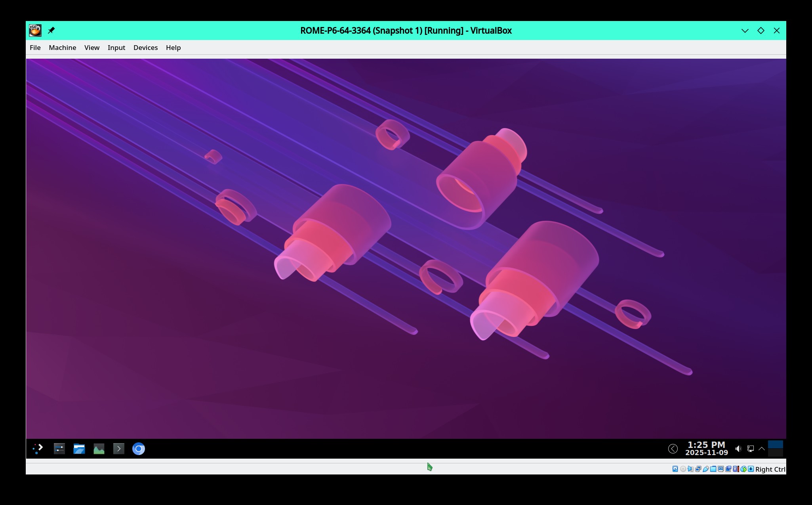Click VirtualBox hard disk status icon
Viewport: 812px width, 505px height.
(675, 469)
